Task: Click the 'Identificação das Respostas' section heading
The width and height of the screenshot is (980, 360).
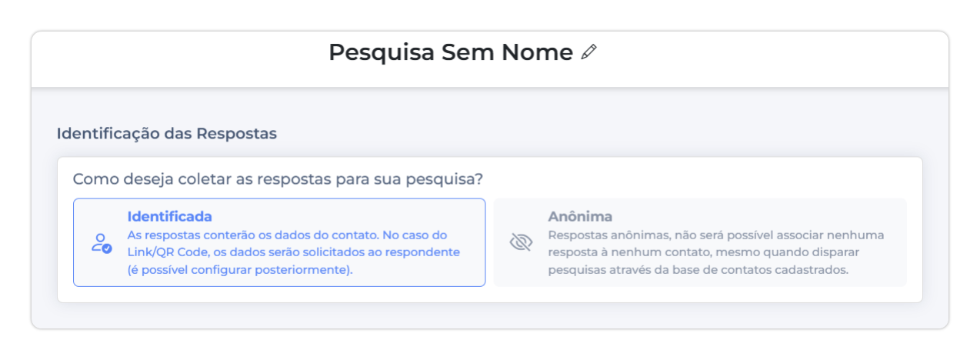Action: [x=166, y=133]
